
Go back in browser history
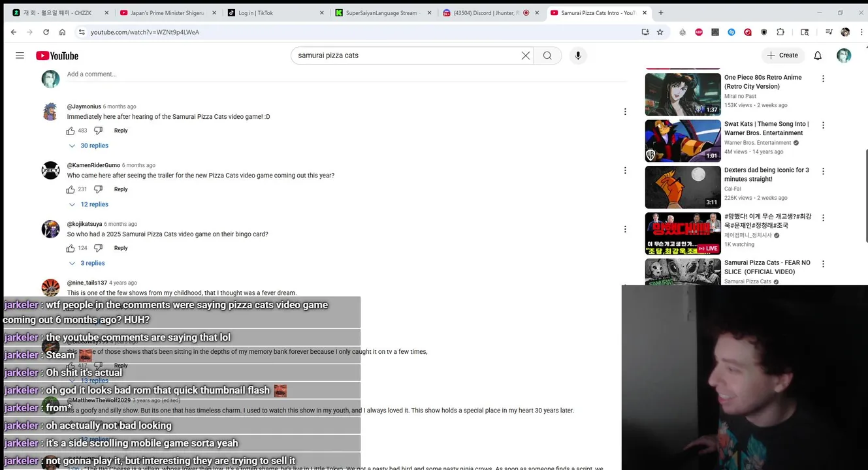[x=14, y=32]
